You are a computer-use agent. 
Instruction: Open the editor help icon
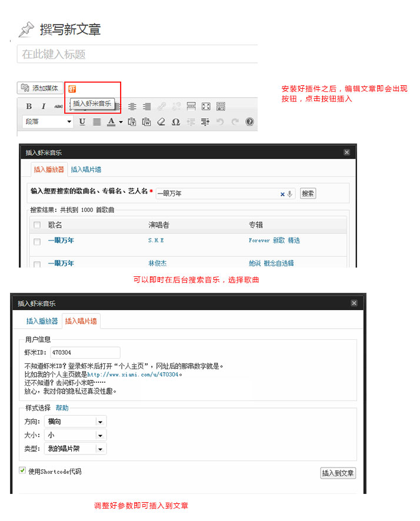pos(249,122)
